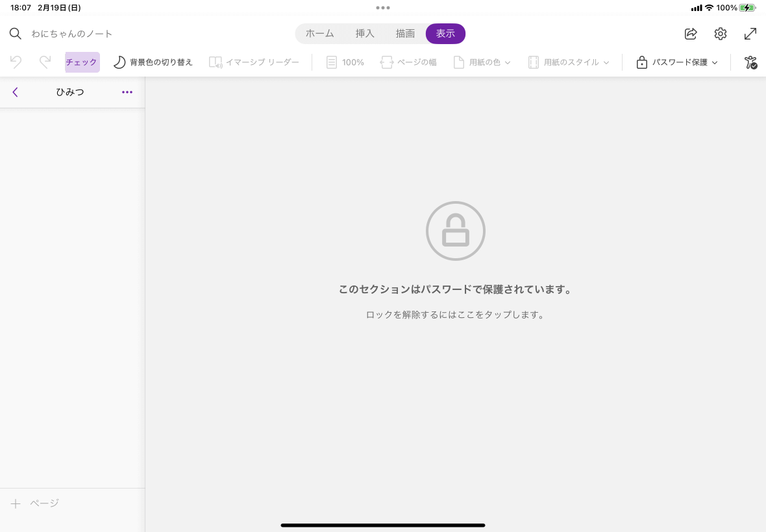The image size is (766, 532).
Task: Open the accessibility checker icon
Action: pyautogui.click(x=751, y=62)
